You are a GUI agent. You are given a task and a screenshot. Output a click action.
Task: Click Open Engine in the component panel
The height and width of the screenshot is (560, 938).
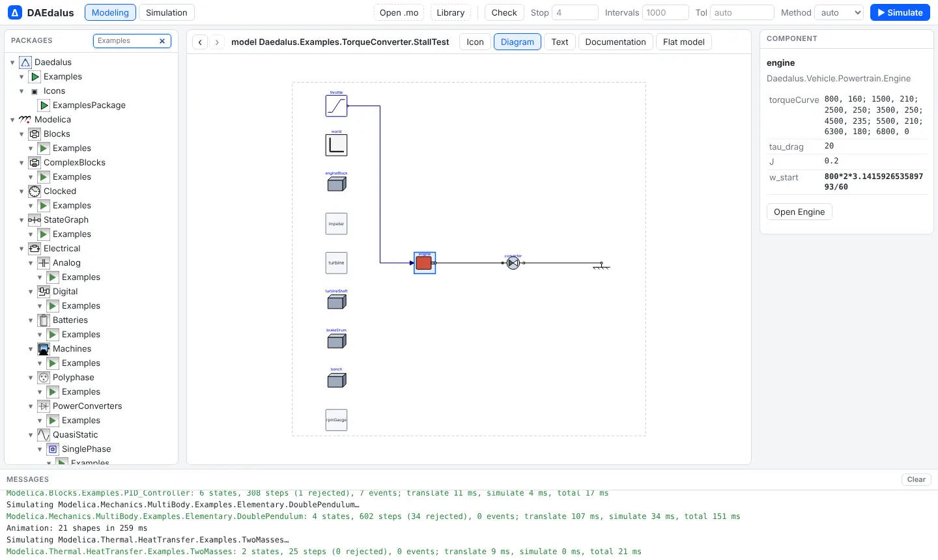pyautogui.click(x=799, y=212)
